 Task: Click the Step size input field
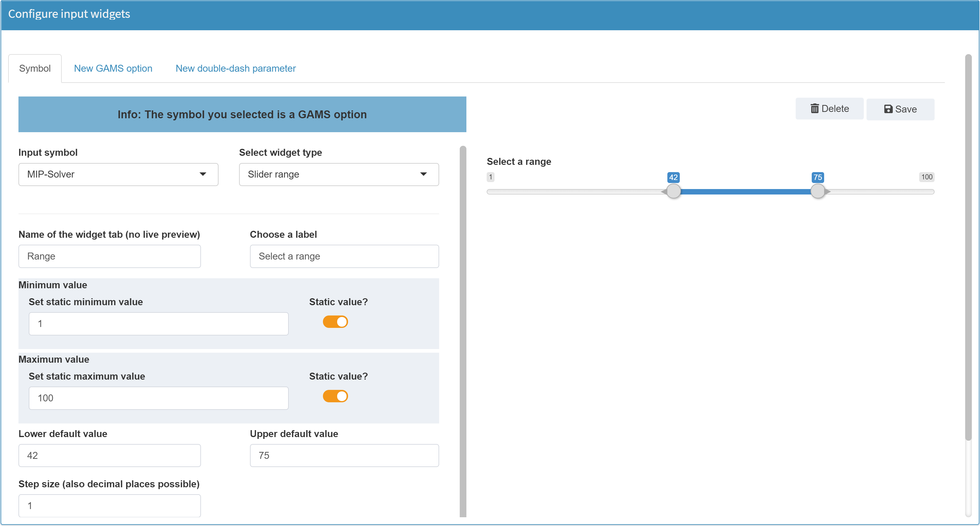tap(110, 505)
